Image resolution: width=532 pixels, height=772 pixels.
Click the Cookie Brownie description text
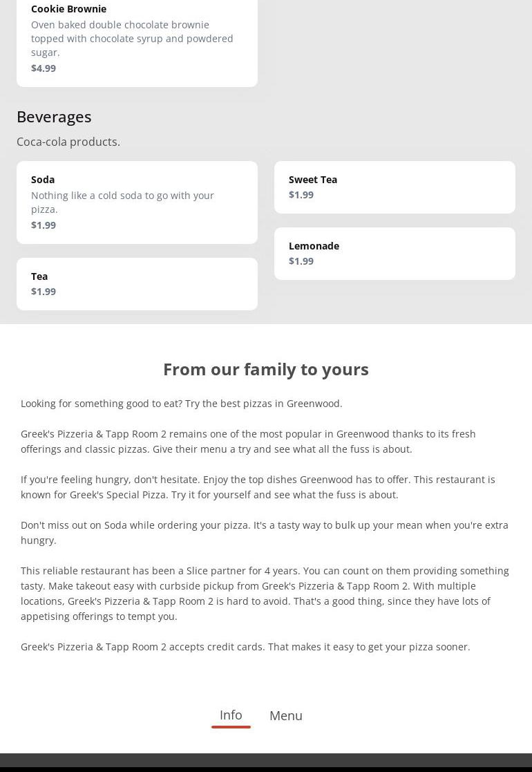click(x=132, y=38)
